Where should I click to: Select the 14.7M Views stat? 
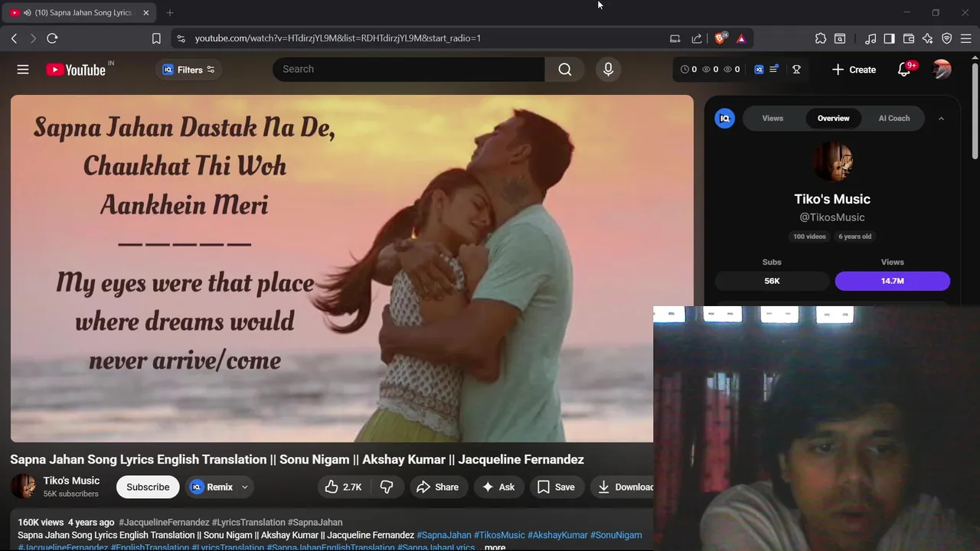click(x=893, y=281)
